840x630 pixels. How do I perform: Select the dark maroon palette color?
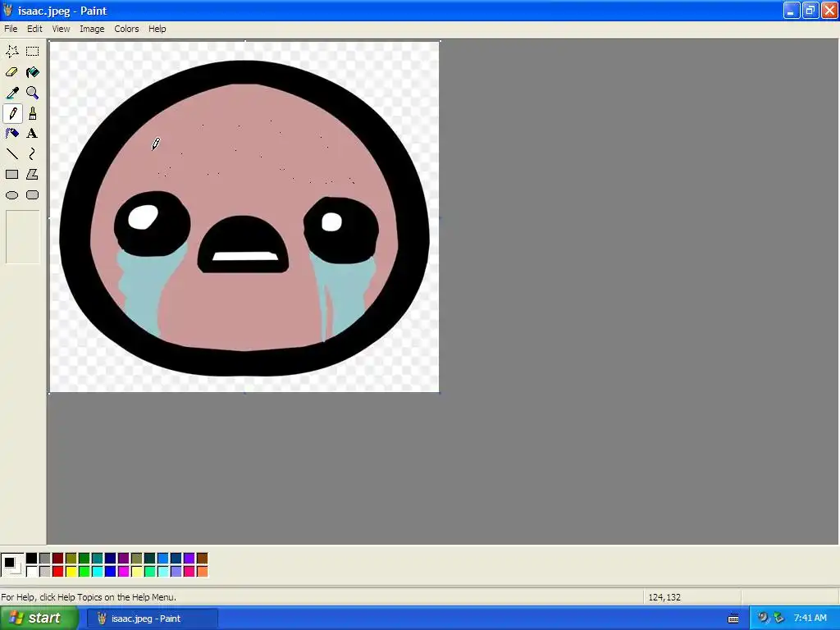tap(58, 559)
